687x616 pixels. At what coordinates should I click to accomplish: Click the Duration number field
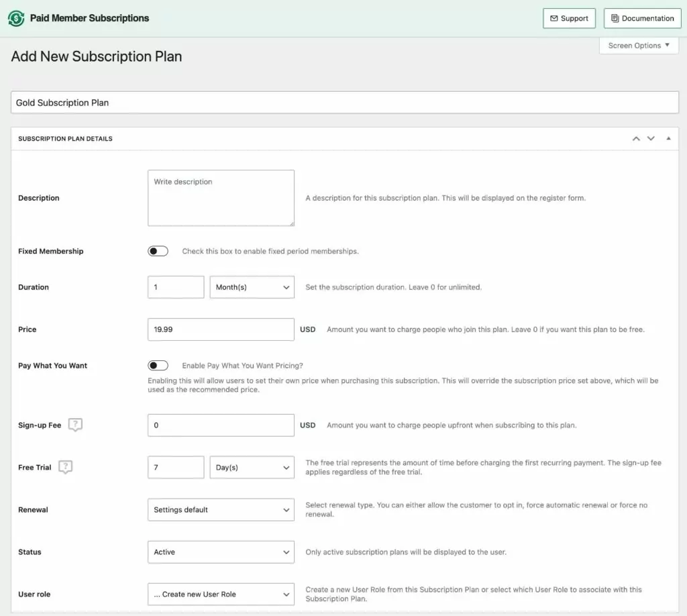tap(176, 287)
